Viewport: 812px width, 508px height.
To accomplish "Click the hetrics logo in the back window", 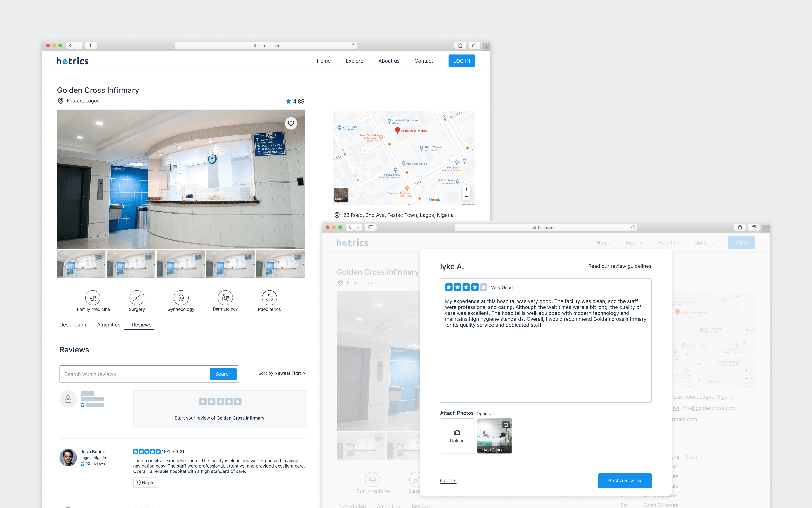I will coord(72,61).
